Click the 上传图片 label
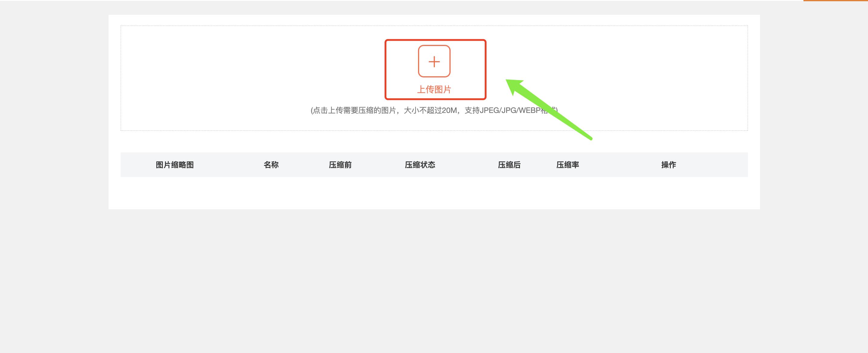The width and height of the screenshot is (868, 353). pos(434,90)
